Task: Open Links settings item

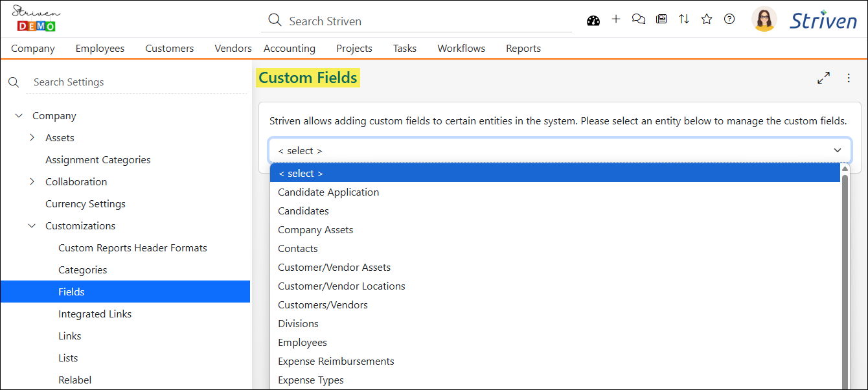Action: 70,336
